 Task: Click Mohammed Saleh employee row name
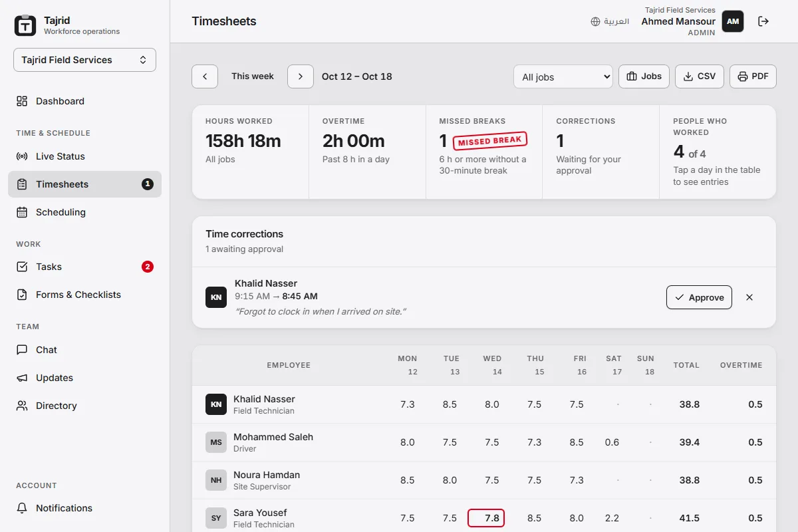point(273,437)
